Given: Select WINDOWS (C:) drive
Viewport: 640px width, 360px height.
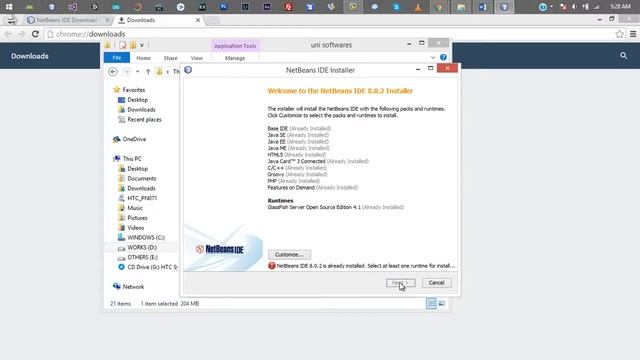Looking at the screenshot, I should pos(146,238).
